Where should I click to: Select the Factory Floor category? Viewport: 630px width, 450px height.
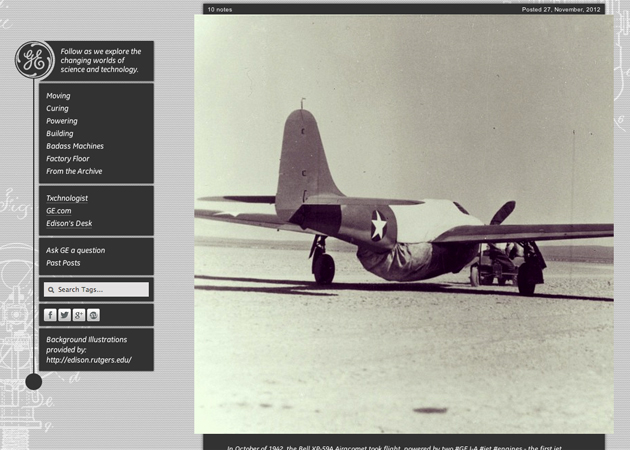click(67, 159)
